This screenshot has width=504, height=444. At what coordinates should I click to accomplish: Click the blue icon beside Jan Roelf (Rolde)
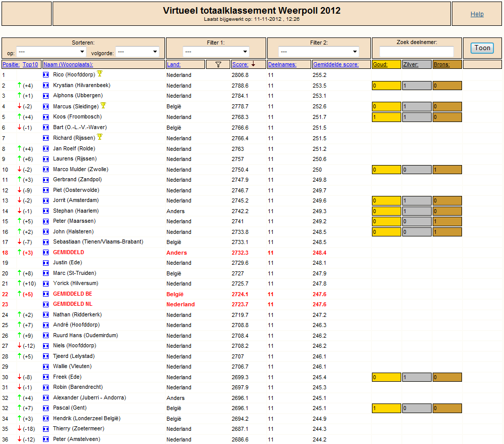46,149
